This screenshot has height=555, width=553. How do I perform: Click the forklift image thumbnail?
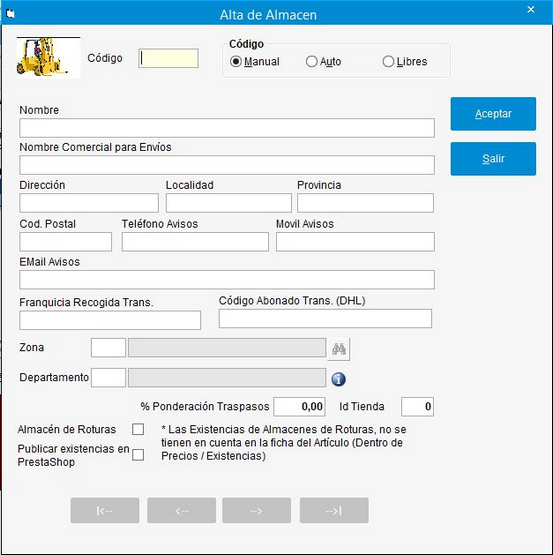pos(48,57)
